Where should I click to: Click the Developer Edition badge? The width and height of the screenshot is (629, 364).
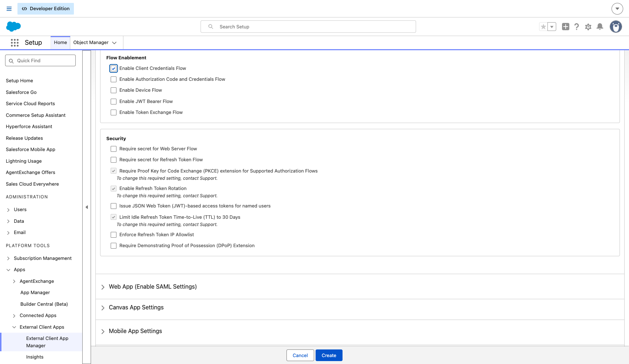(46, 9)
